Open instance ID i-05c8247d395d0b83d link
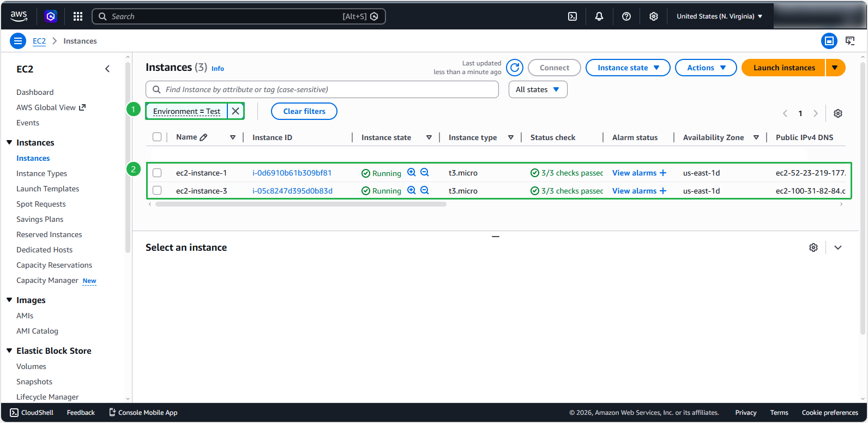The image size is (868, 423). coord(292,191)
